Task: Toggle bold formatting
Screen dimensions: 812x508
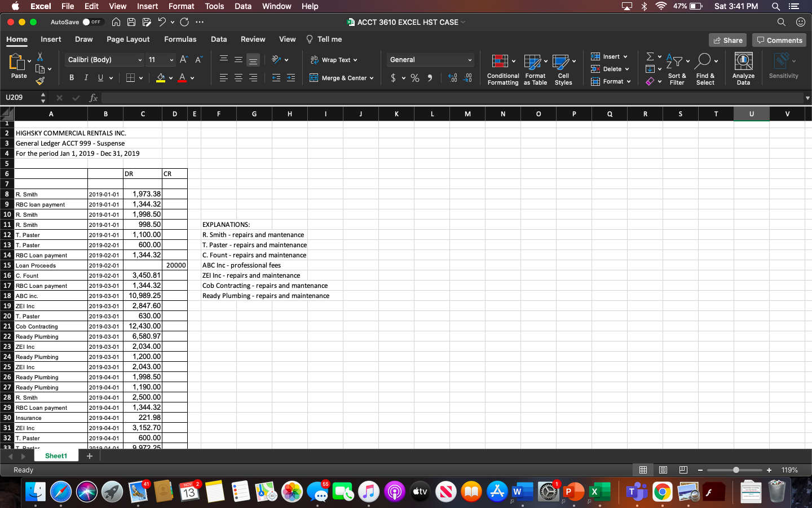Action: [x=71, y=77]
